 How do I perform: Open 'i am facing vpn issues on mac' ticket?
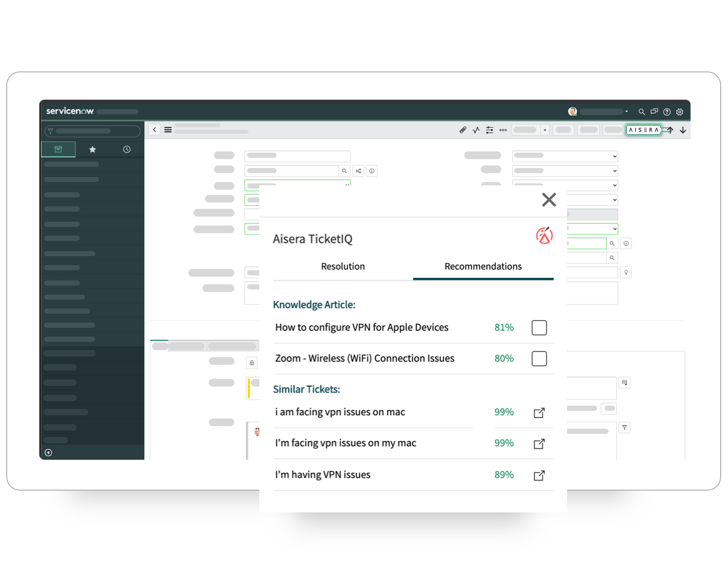[539, 413]
